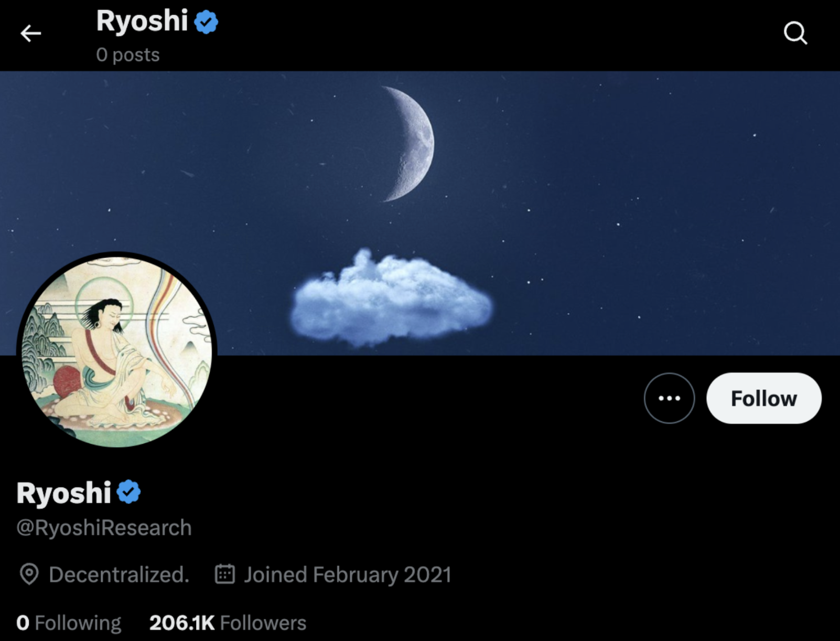The height and width of the screenshot is (641, 840).
Task: View the 0 Following list
Action: (69, 623)
